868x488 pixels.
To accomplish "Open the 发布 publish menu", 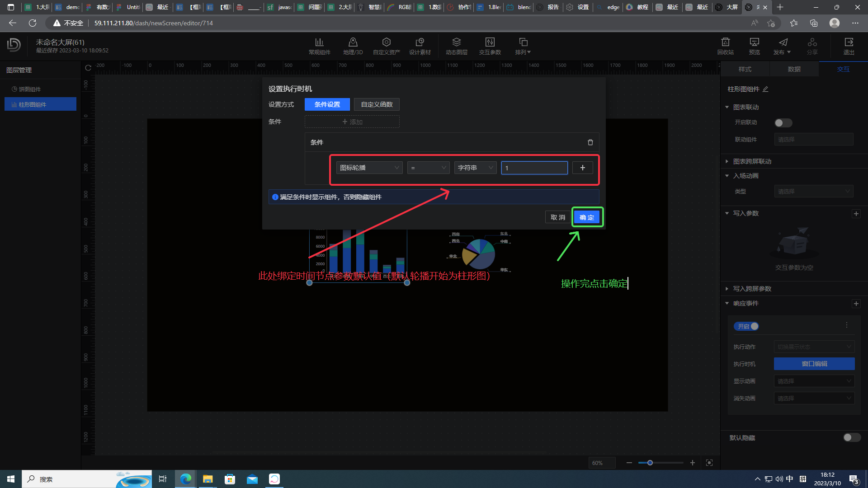I will [x=782, y=46].
